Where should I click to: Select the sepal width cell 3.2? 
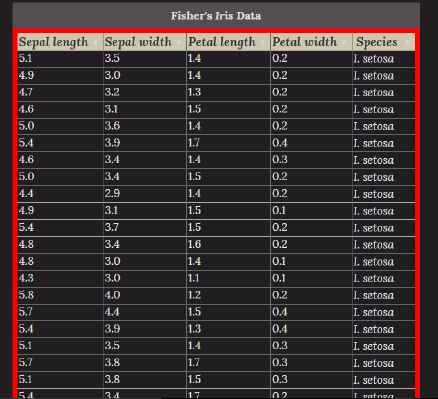[145, 93]
